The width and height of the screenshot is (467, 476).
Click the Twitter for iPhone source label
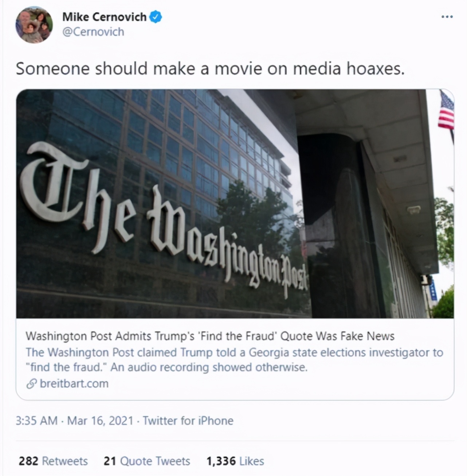point(188,421)
